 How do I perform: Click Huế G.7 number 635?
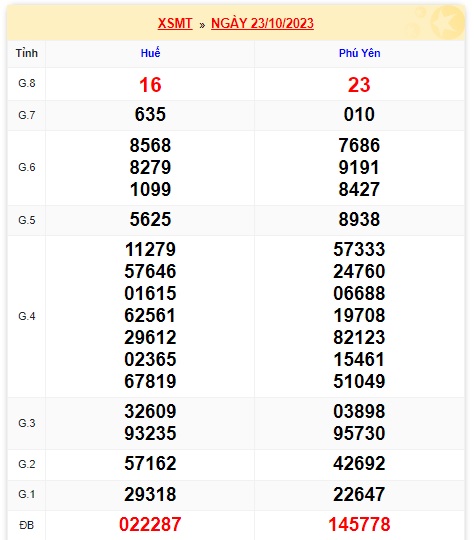150,114
